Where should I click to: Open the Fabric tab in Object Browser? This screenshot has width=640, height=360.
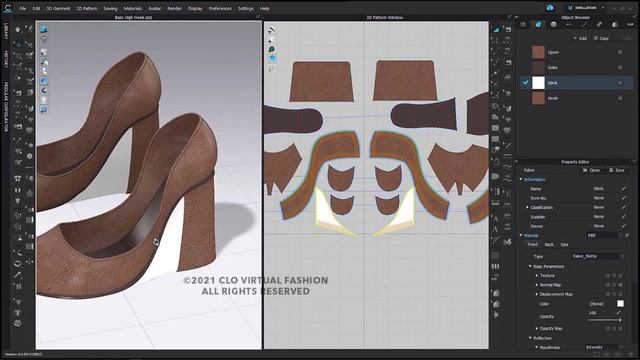coord(538,24)
